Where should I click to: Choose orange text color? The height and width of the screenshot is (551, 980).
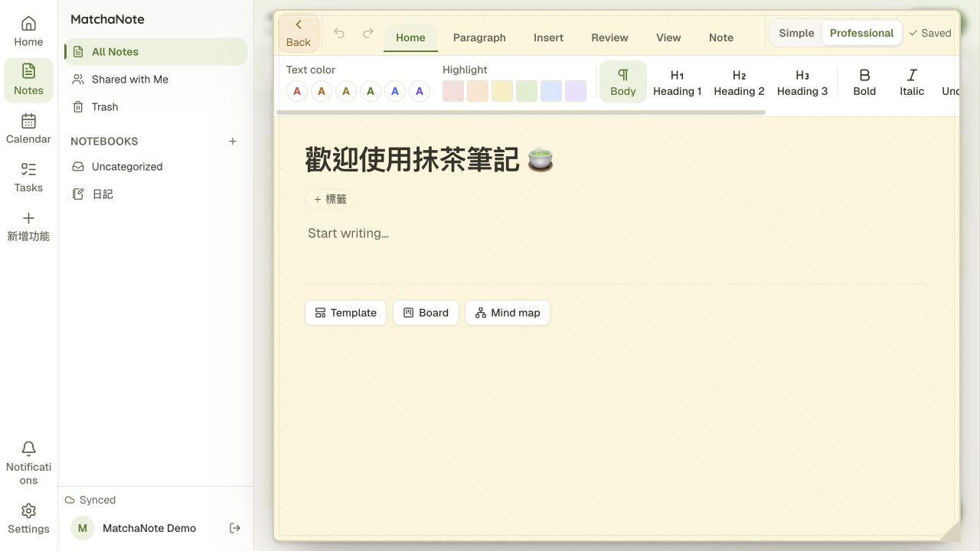[322, 91]
